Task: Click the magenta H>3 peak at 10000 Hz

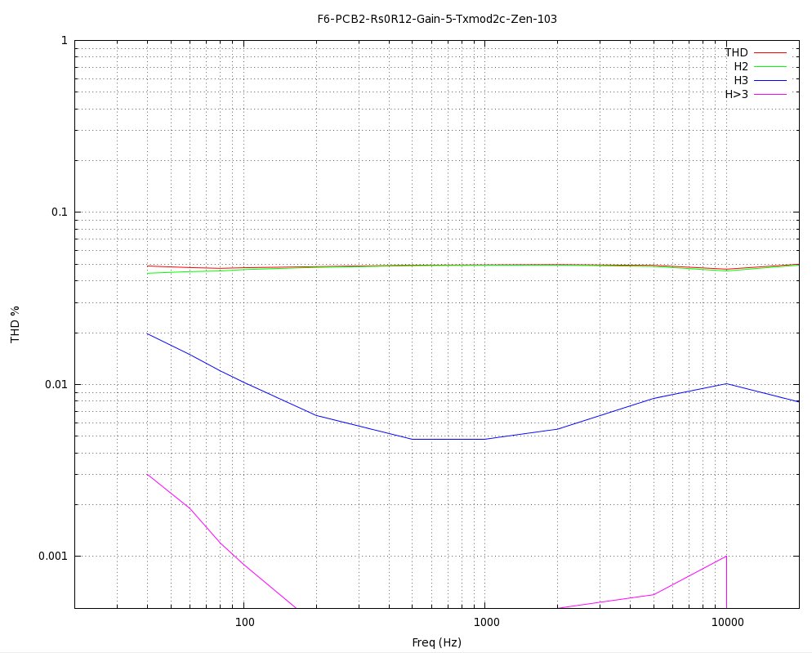Action: pos(726,556)
